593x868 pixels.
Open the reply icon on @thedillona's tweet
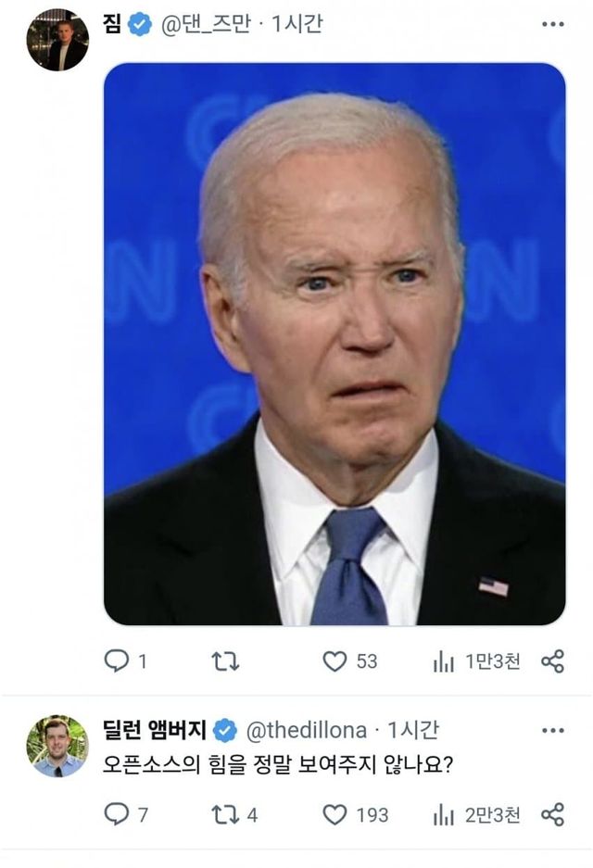pos(115,815)
